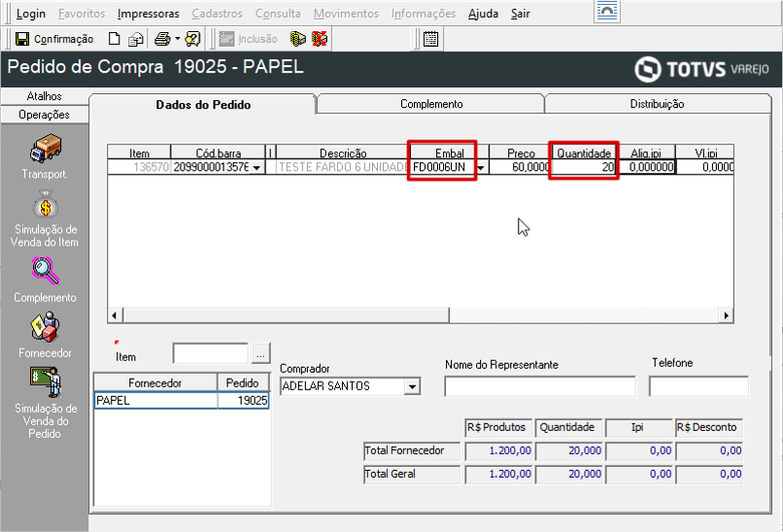Click the Pedido cell 19025
The image size is (783, 532).
(x=243, y=401)
